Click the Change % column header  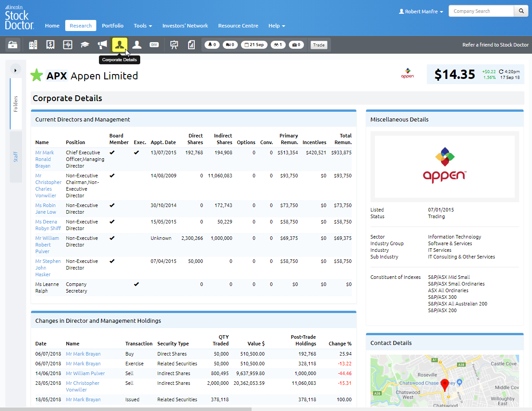coord(340,344)
